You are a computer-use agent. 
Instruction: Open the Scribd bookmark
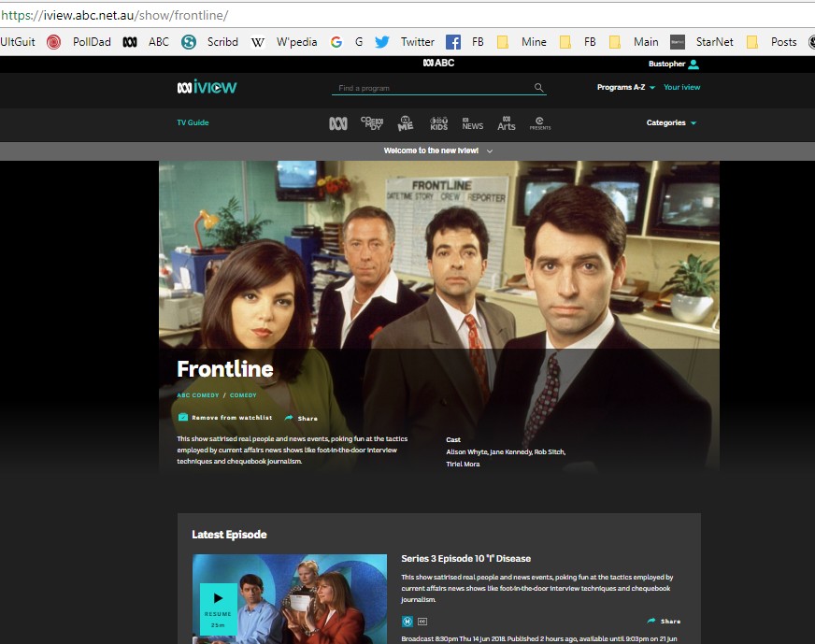(209, 42)
